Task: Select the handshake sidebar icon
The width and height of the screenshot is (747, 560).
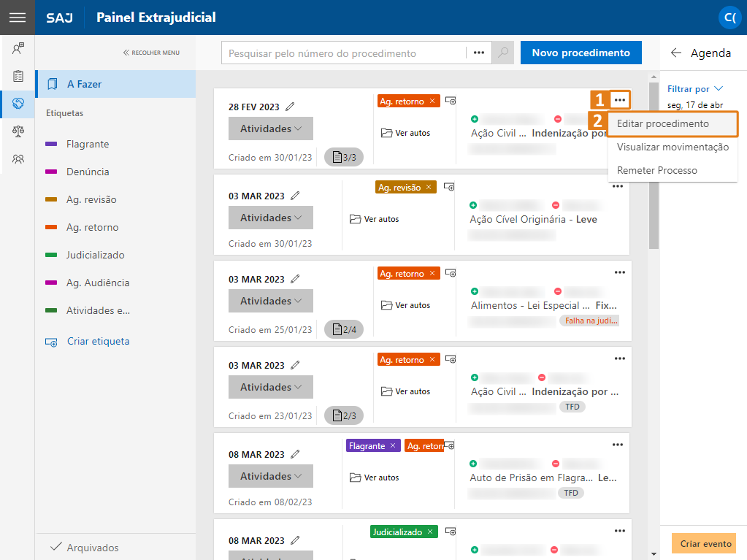Action: point(18,104)
